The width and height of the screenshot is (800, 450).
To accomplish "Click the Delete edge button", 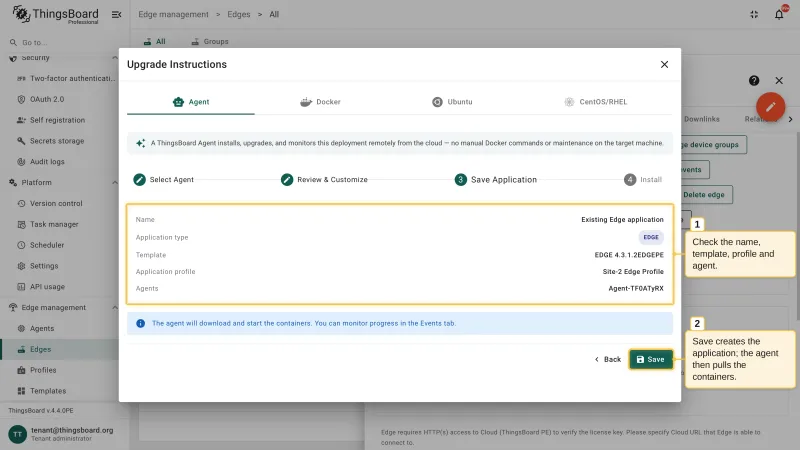I will coord(706,195).
